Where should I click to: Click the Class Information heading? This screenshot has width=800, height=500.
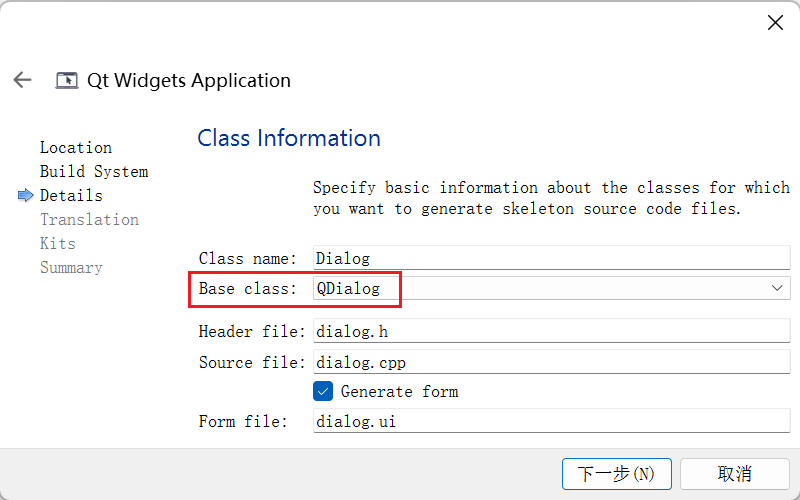pos(289,138)
